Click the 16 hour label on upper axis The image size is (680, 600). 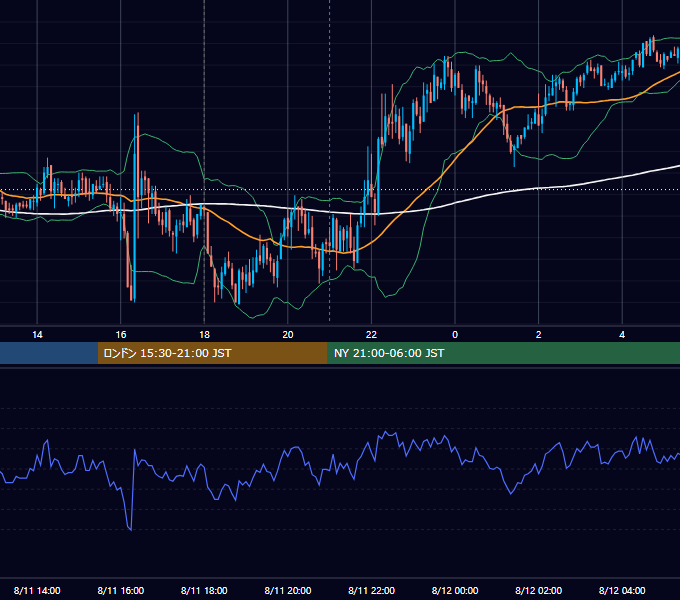(x=121, y=335)
